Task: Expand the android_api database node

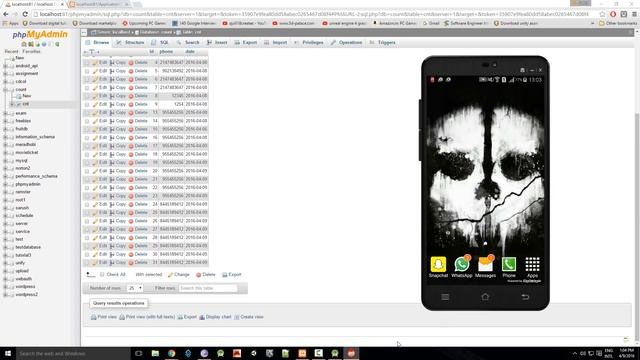Action: [6, 66]
